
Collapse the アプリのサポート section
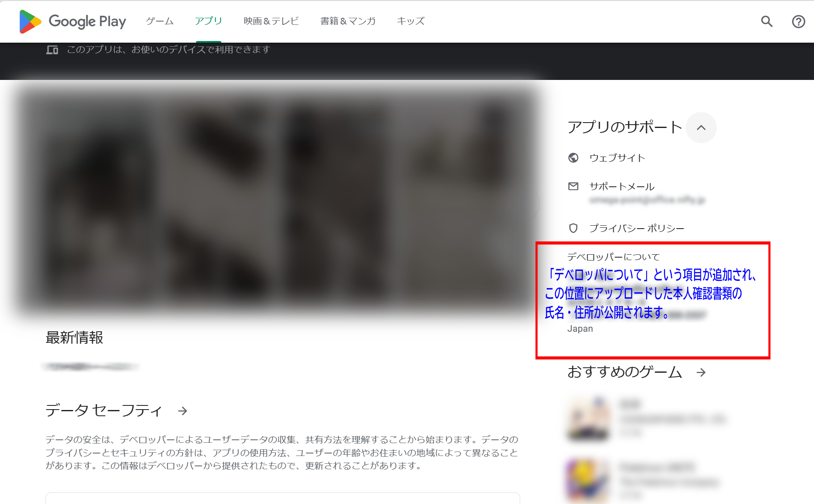pyautogui.click(x=701, y=128)
